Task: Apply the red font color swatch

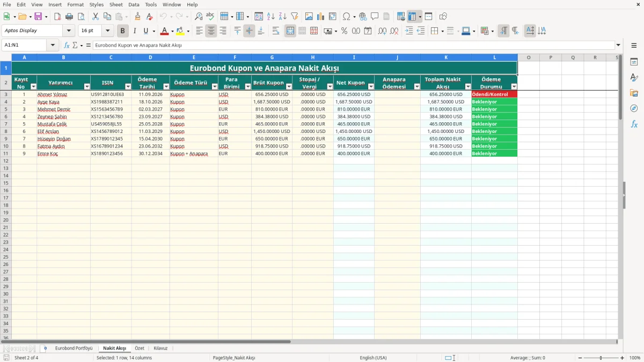Action: (x=165, y=31)
